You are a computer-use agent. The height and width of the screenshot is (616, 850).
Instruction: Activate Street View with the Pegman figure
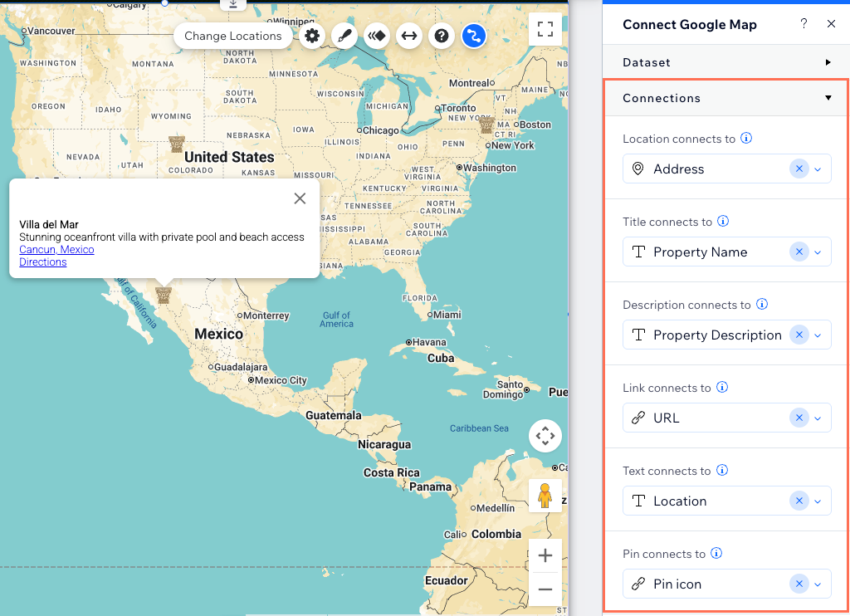(x=545, y=495)
